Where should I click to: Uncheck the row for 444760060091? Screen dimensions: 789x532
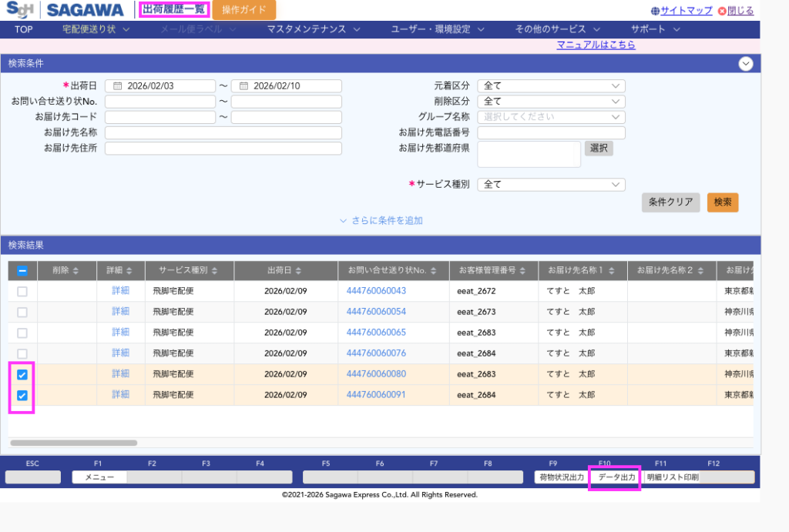[22, 396]
